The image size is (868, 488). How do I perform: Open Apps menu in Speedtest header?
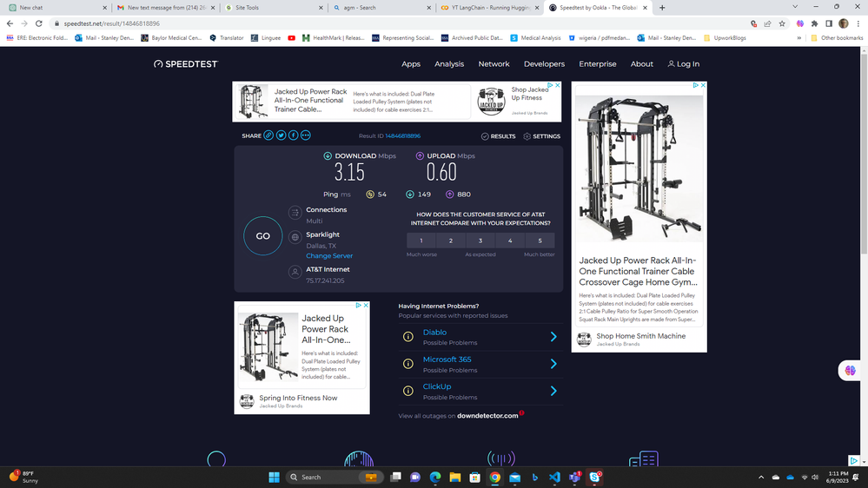point(411,64)
